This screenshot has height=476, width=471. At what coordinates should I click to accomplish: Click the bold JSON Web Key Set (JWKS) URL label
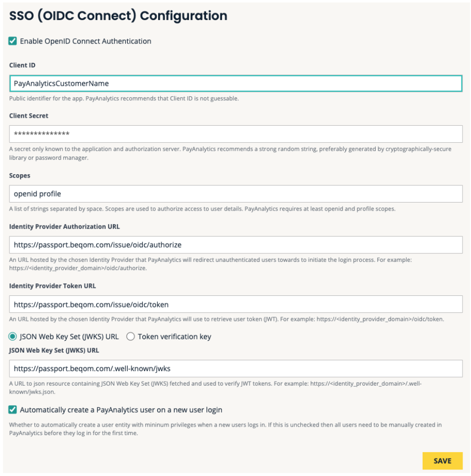tap(55, 350)
